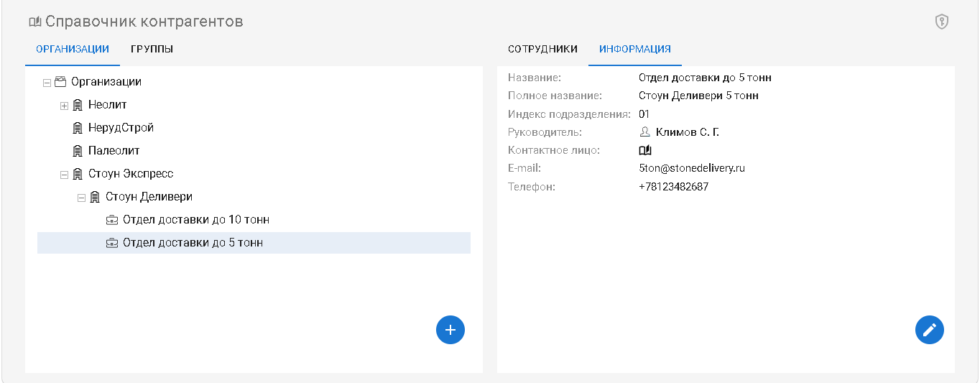This screenshot has width=980, height=383.
Task: Click the Название: field label
Action: 535,78
